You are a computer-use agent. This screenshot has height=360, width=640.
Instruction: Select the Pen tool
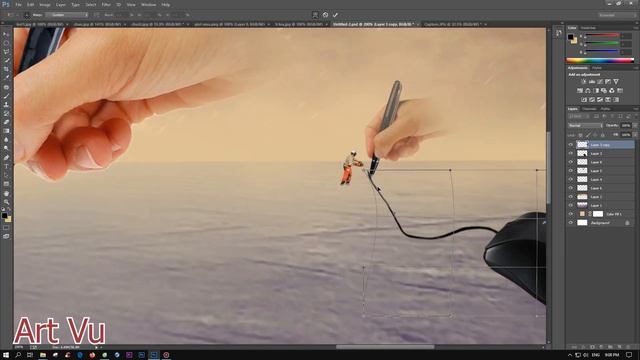tap(6, 158)
